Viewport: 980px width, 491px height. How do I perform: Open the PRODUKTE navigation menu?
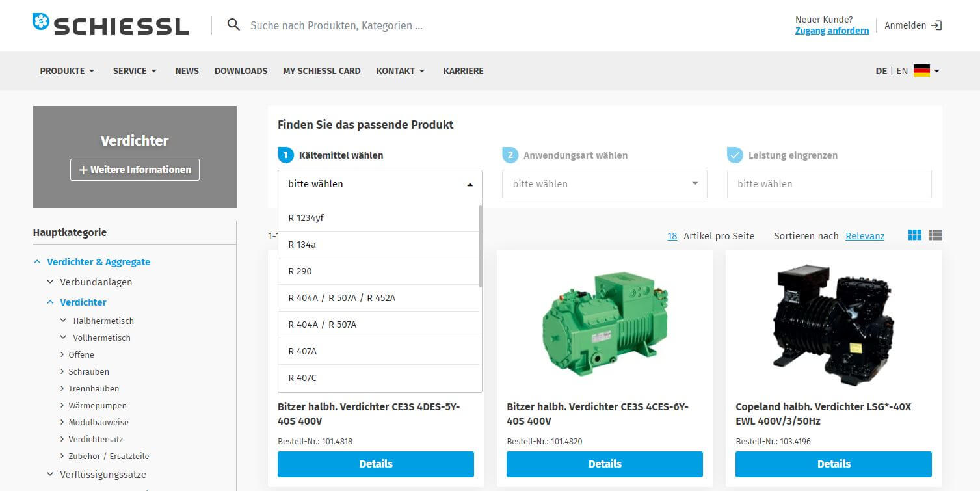(x=67, y=71)
